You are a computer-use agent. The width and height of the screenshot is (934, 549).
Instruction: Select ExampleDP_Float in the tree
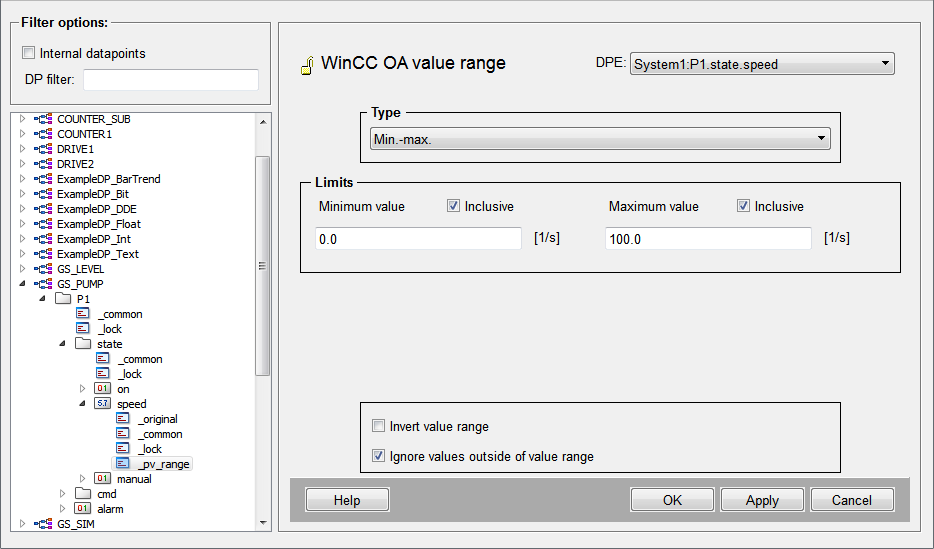coord(98,224)
